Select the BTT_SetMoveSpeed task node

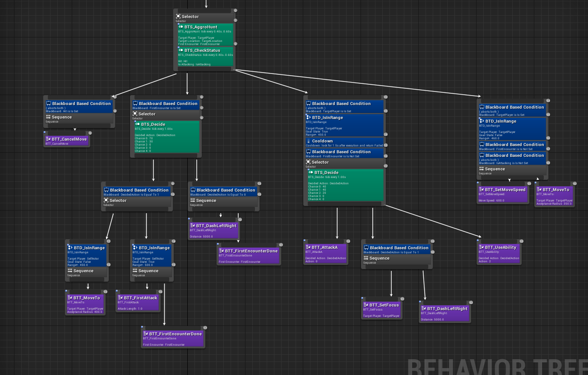point(503,193)
